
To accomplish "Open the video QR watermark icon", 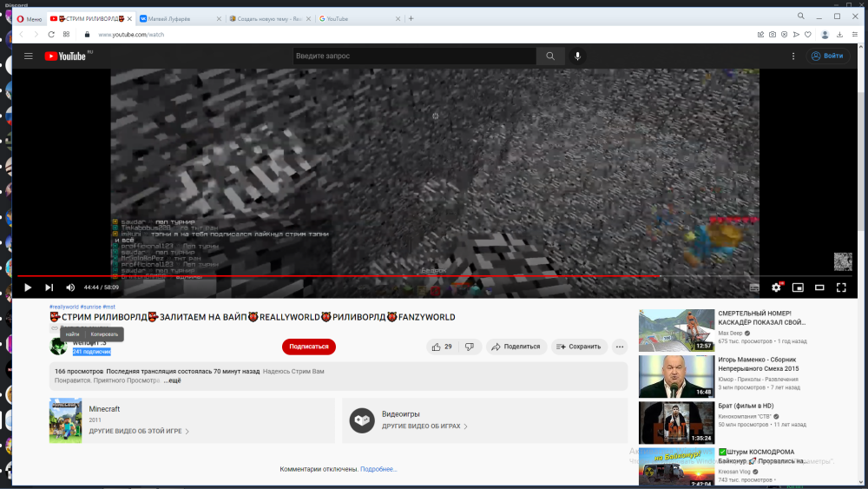I will pyautogui.click(x=843, y=261).
